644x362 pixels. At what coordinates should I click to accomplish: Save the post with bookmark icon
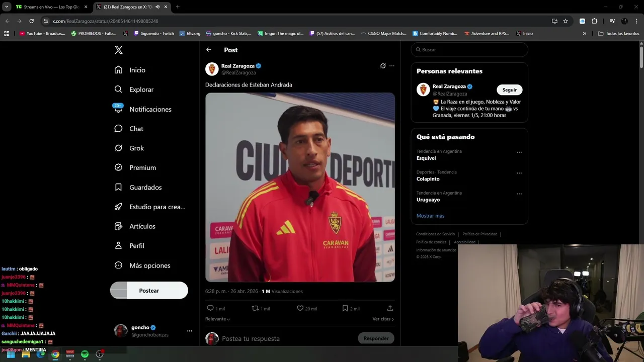tap(345, 308)
